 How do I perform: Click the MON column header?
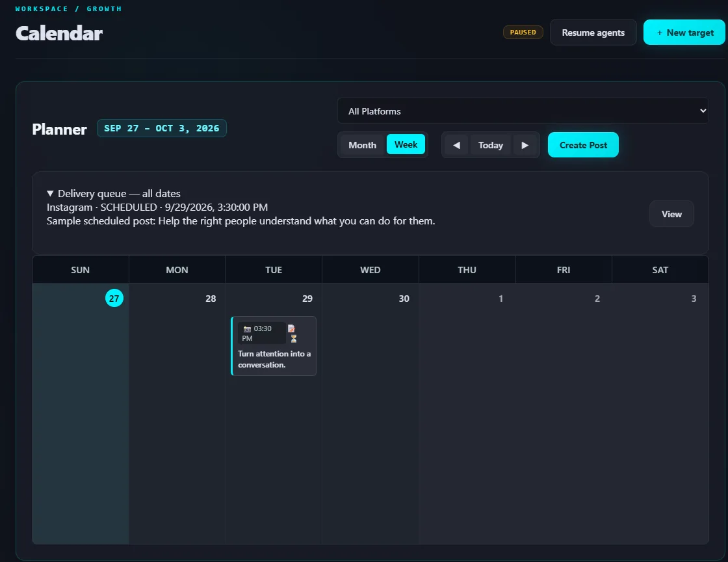[177, 270]
